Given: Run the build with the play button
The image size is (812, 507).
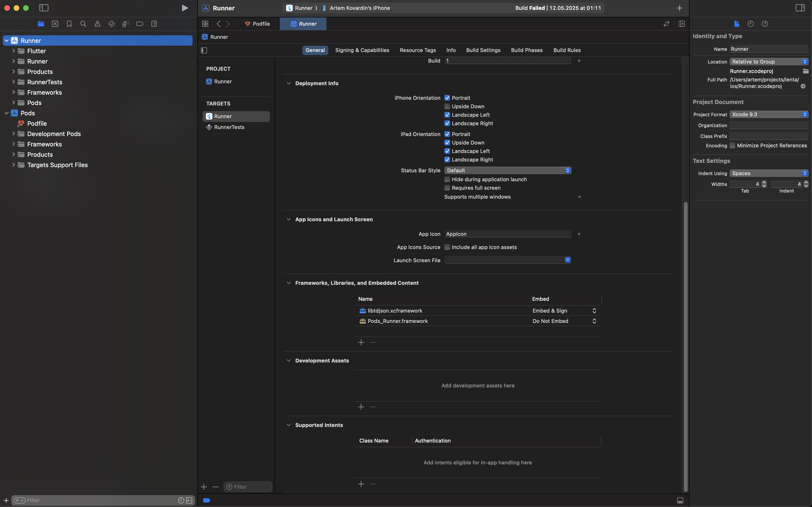Looking at the screenshot, I should click(x=185, y=8).
